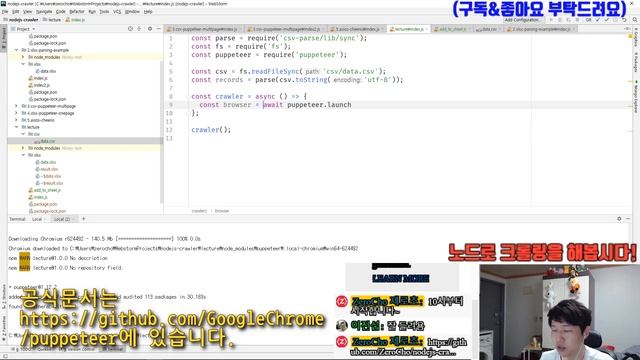Click the toolbar Run play icon
Image resolution: width=640 pixels, height=360 pixels.
click(551, 20)
